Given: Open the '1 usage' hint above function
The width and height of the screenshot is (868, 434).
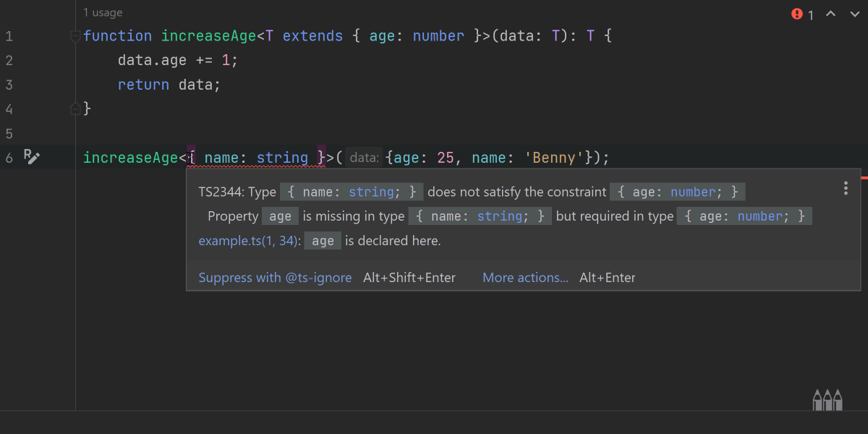Looking at the screenshot, I should [x=103, y=12].
